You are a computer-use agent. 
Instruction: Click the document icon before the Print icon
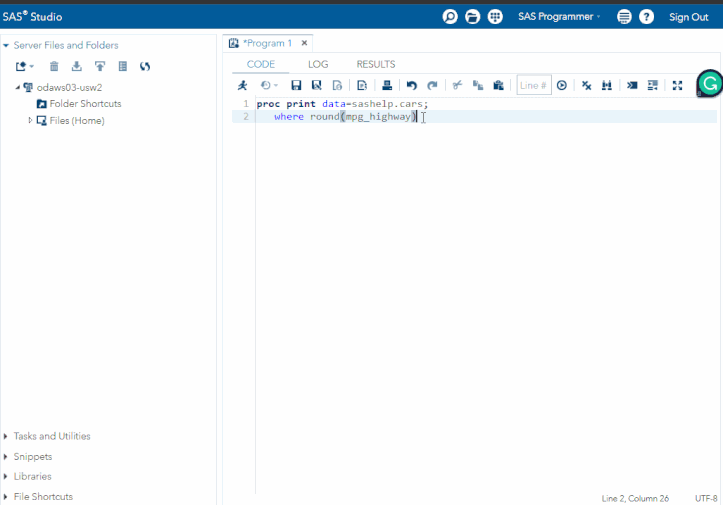(362, 85)
